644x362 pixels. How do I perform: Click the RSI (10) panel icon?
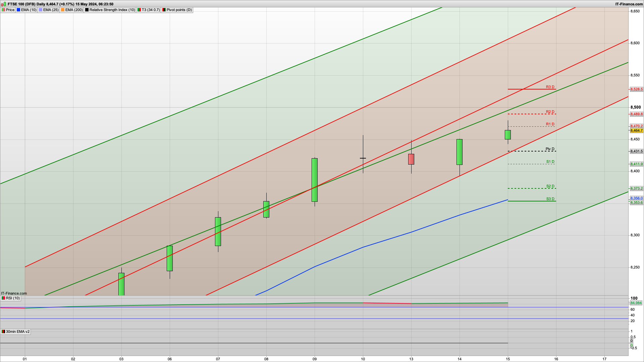click(3, 298)
